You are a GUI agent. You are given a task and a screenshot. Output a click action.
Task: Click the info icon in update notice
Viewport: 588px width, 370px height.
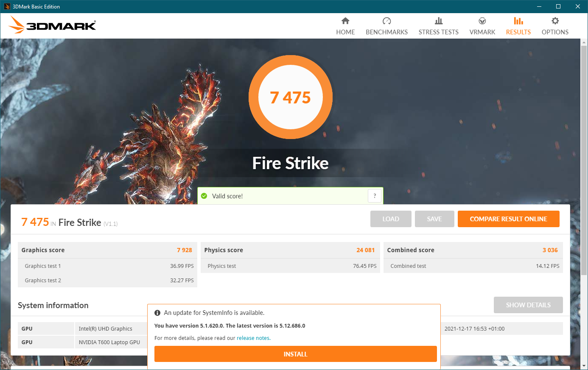157,313
